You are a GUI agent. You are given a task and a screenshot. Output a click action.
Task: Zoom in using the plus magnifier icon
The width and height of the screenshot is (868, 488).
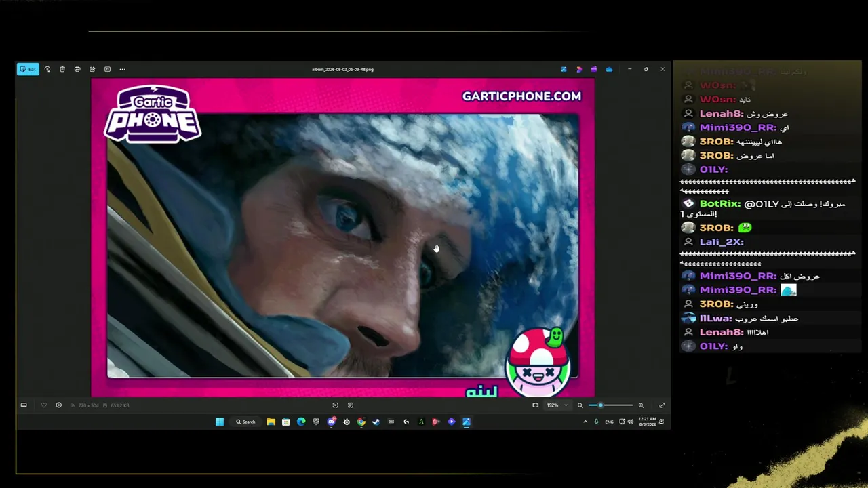641,405
